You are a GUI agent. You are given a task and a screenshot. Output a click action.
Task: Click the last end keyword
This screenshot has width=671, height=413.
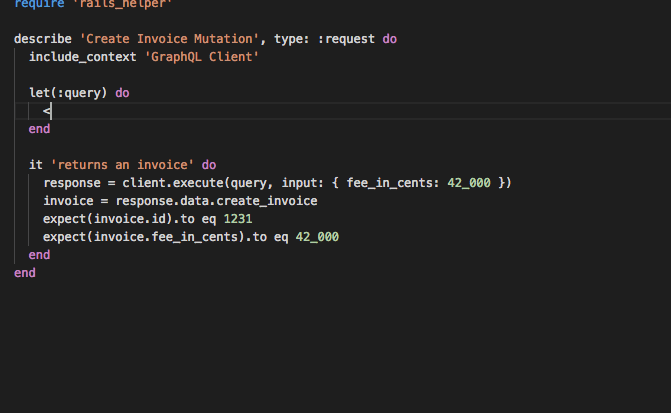pos(25,273)
